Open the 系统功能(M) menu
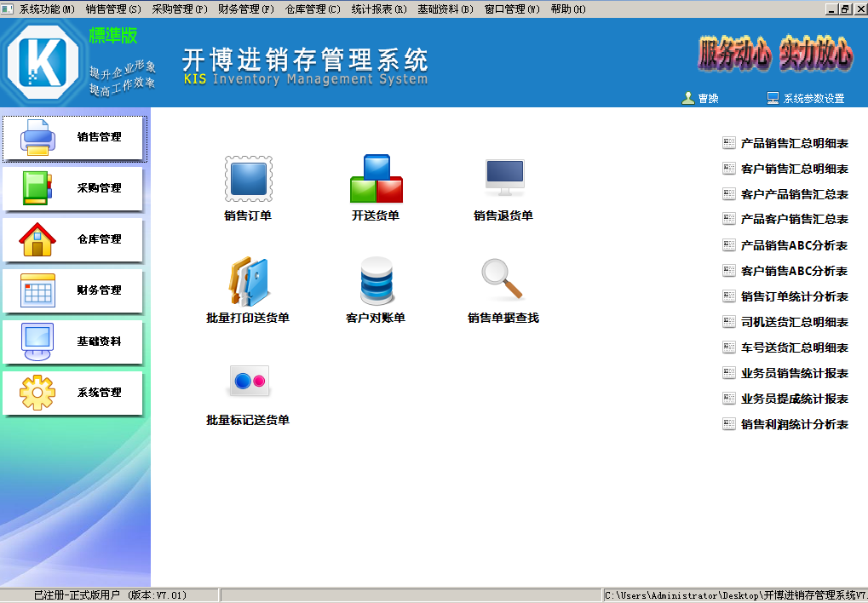The width and height of the screenshot is (868, 603). pyautogui.click(x=47, y=9)
